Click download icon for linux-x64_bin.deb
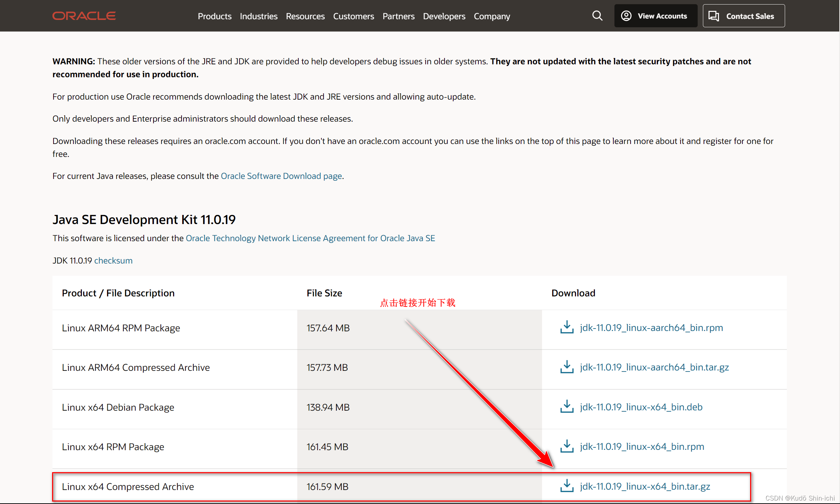 pyautogui.click(x=567, y=407)
